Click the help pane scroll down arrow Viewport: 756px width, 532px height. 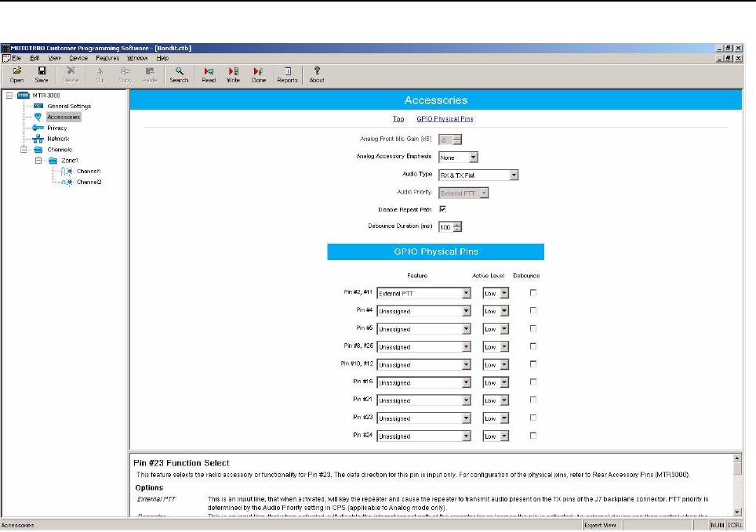[x=737, y=512]
